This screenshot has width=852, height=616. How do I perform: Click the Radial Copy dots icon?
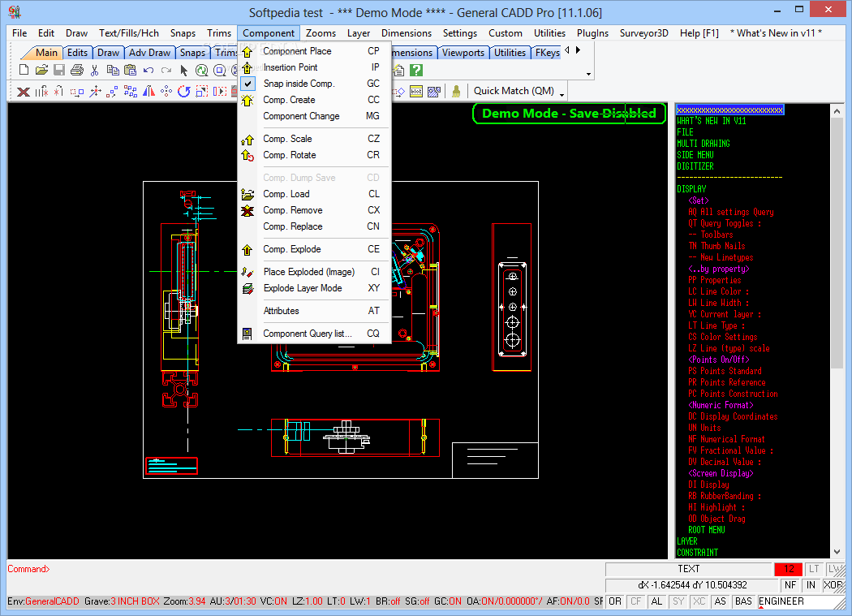[166, 92]
